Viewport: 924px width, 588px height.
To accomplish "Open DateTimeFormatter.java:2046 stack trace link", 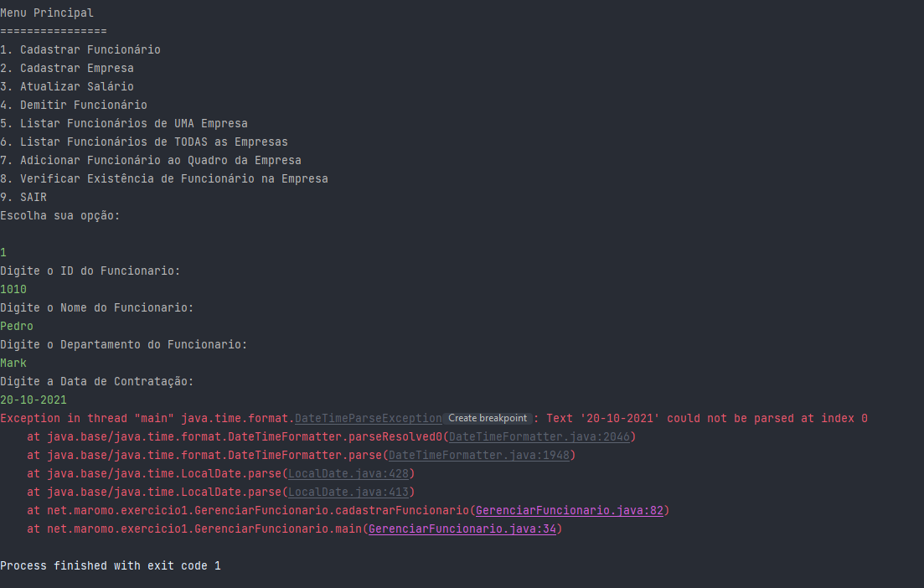I will 539,436.
